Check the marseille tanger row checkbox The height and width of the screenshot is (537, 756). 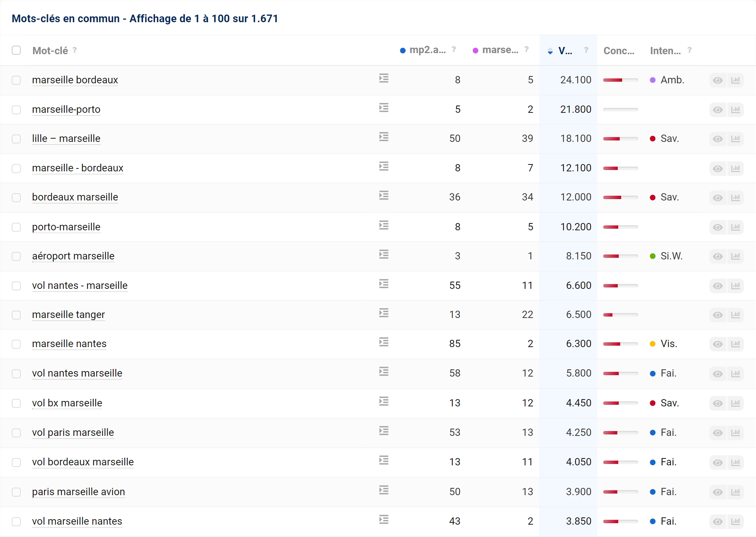coord(16,315)
